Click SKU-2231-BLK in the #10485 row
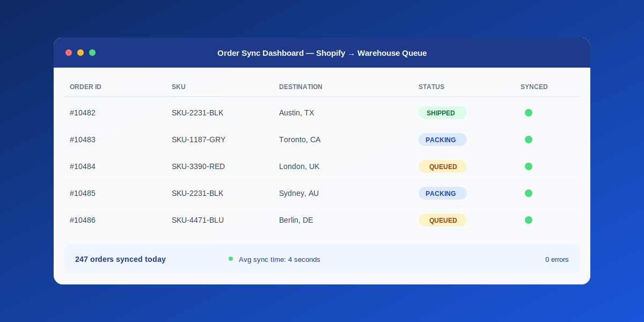This screenshot has height=322, width=644. pos(197,193)
